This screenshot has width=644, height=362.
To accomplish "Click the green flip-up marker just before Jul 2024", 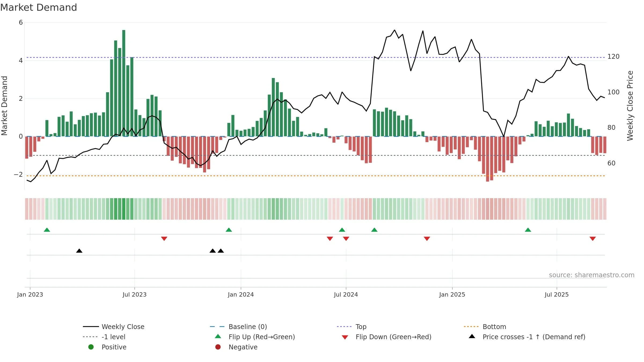I will click(342, 230).
